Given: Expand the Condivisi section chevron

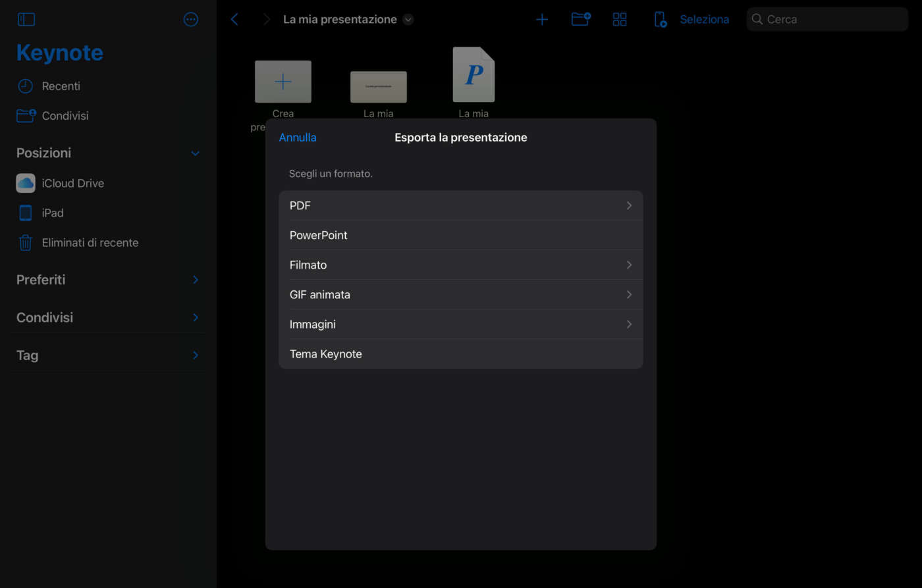Looking at the screenshot, I should click(195, 317).
